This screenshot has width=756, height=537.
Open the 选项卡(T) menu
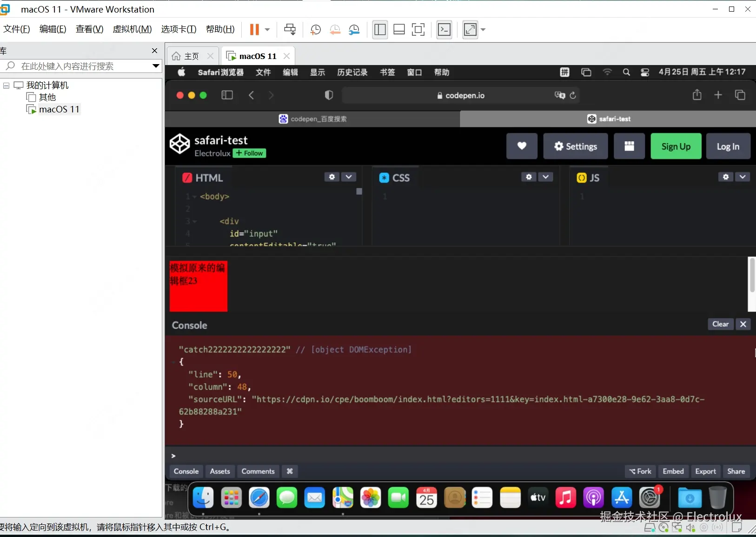click(x=179, y=29)
